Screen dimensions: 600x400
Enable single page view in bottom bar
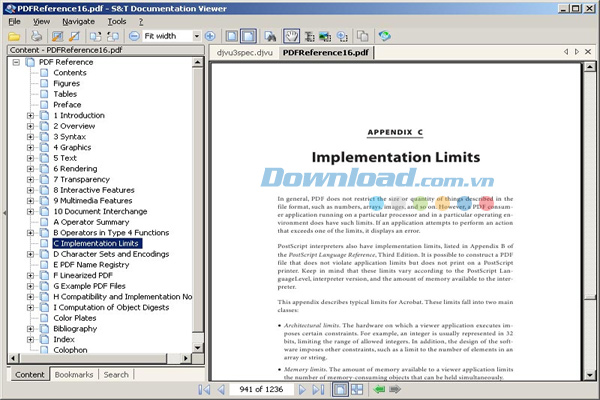click(x=340, y=390)
